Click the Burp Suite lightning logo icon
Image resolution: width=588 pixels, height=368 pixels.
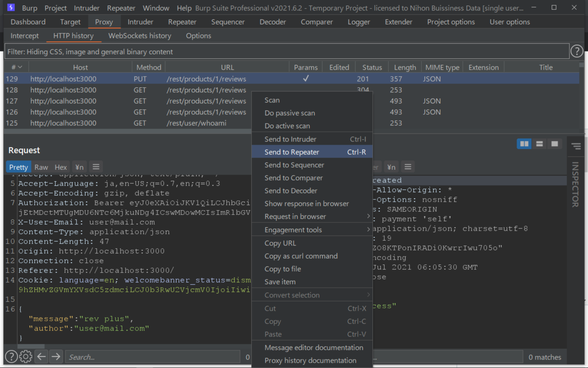coord(11,8)
